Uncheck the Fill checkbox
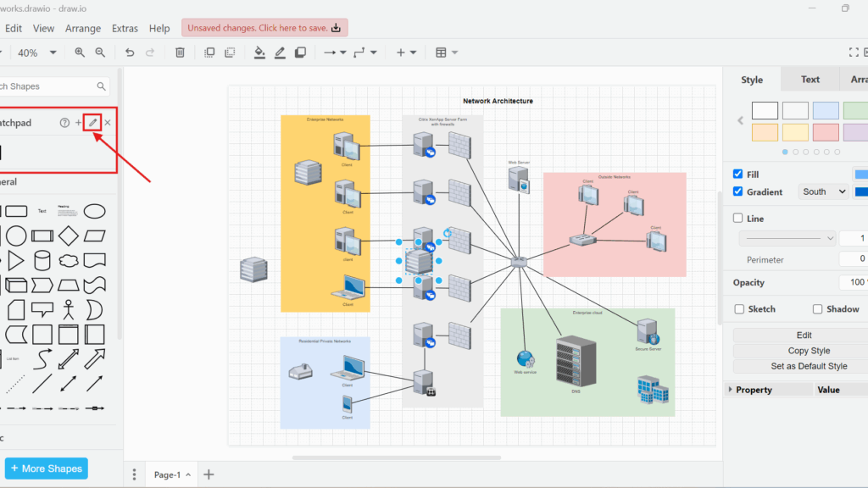Image resolution: width=868 pixels, height=488 pixels. (738, 174)
